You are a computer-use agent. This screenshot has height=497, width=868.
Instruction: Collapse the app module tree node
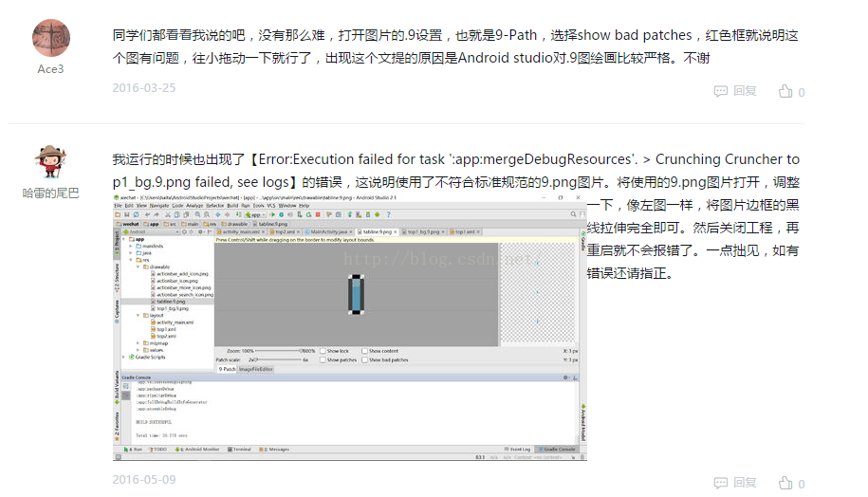coord(123,240)
